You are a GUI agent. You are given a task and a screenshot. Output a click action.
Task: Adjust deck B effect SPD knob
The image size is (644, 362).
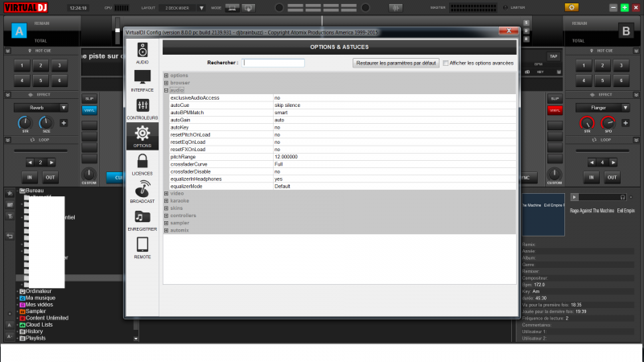(x=608, y=123)
